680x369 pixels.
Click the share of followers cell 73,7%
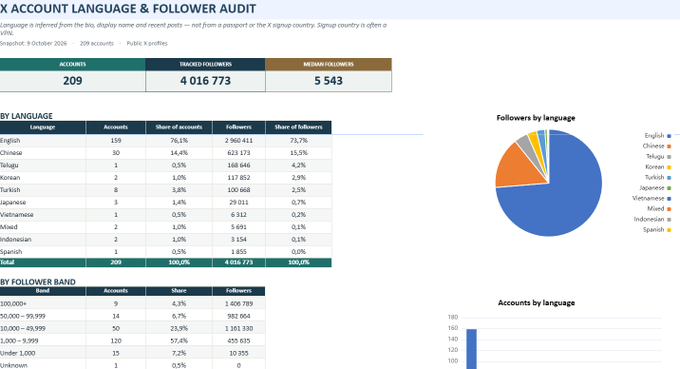click(298, 140)
